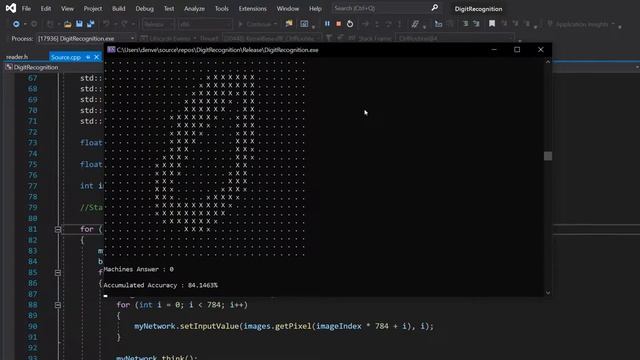
Task: Click the window-layout icon after Continue
Action: (304, 24)
